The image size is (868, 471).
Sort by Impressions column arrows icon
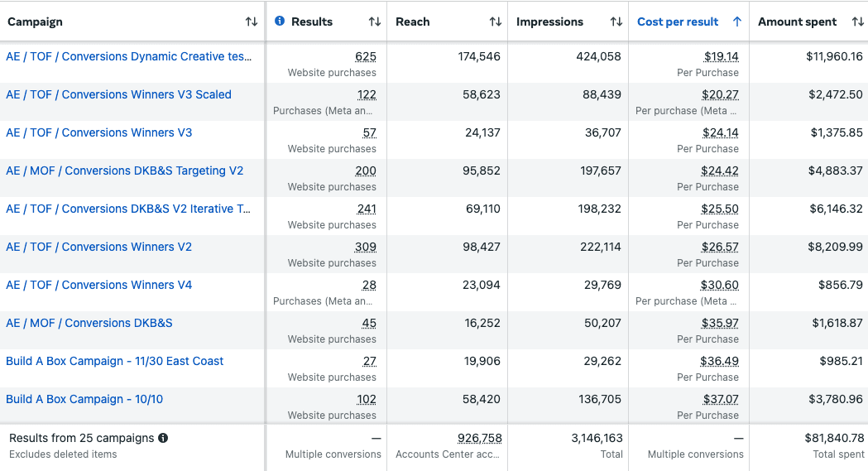click(x=616, y=22)
